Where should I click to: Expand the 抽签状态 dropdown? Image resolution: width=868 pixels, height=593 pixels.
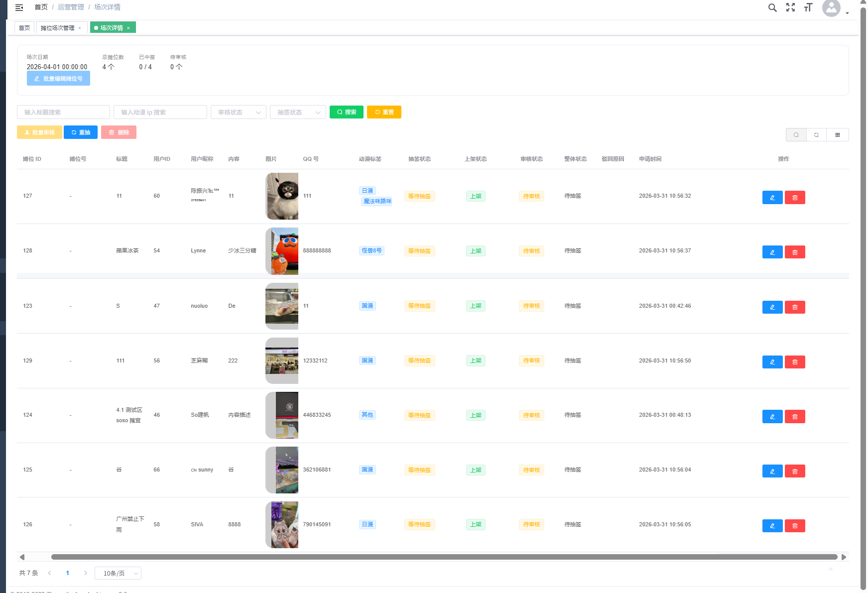coord(298,113)
